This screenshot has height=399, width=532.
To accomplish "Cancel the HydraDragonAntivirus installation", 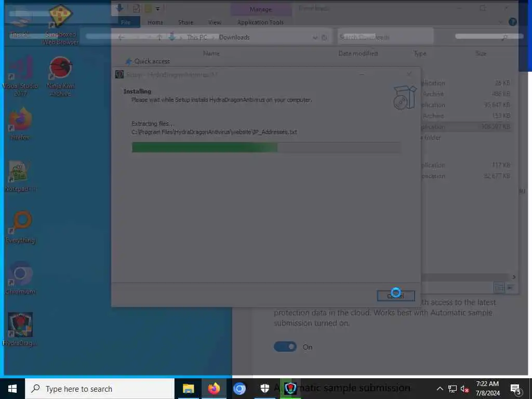I will (395, 296).
